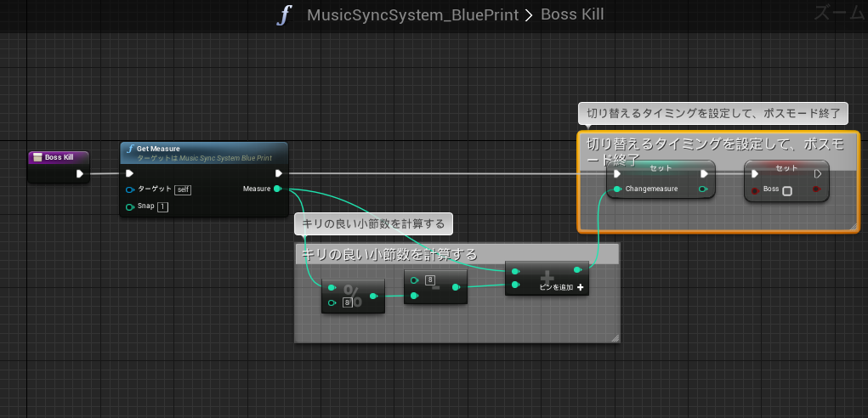868x418 pixels.
Task: Click the Set Changemeasure exec input pin
Action: pos(616,173)
